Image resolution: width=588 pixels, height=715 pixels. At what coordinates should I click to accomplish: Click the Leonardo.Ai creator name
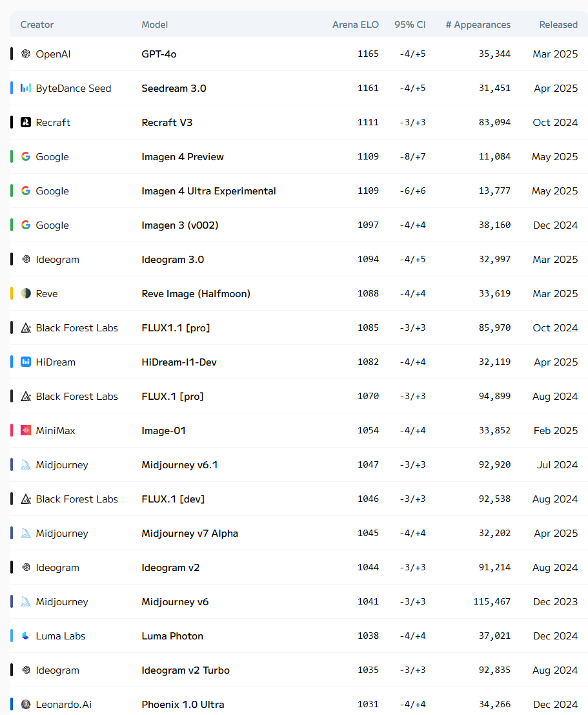coord(63,704)
